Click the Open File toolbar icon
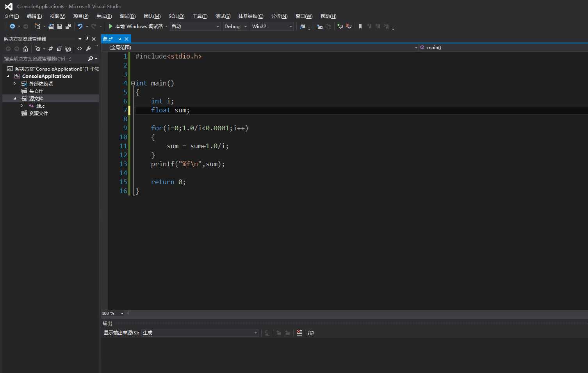 (x=51, y=27)
